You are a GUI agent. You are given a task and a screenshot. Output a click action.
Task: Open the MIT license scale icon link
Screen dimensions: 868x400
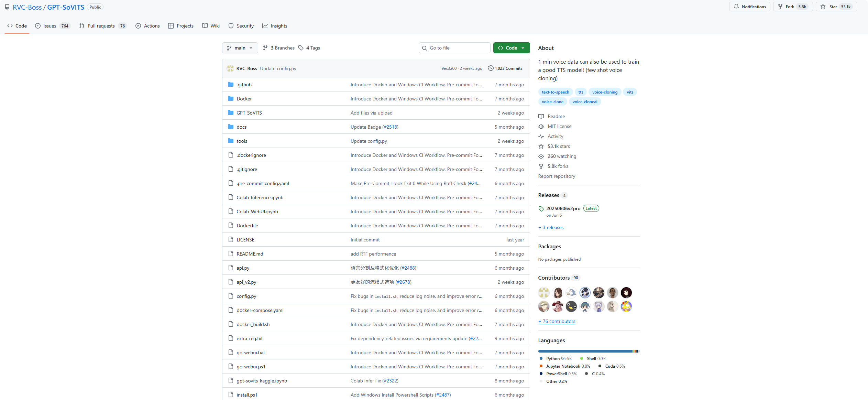pos(541,126)
